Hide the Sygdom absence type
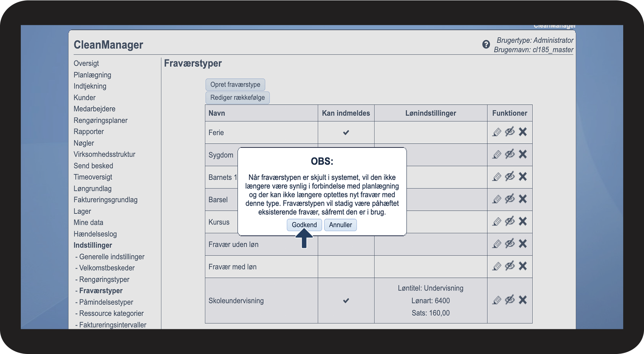This screenshot has height=354, width=644. [x=510, y=154]
